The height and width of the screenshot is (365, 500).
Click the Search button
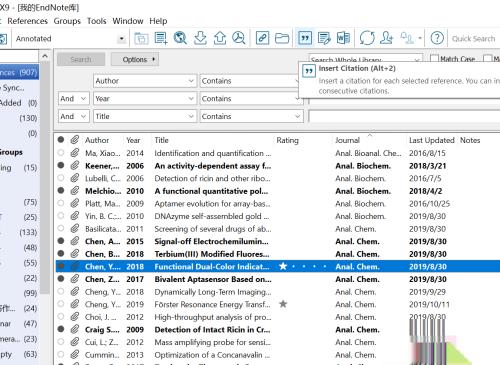[81, 59]
